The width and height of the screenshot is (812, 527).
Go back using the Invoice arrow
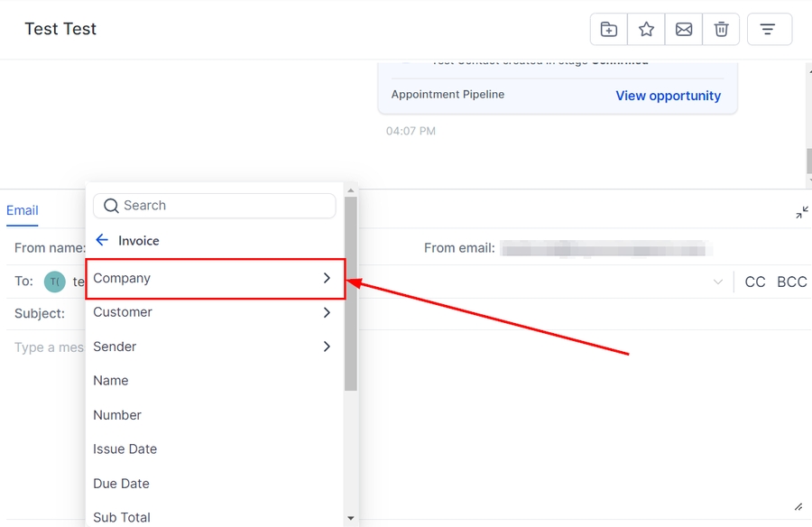pyautogui.click(x=102, y=241)
